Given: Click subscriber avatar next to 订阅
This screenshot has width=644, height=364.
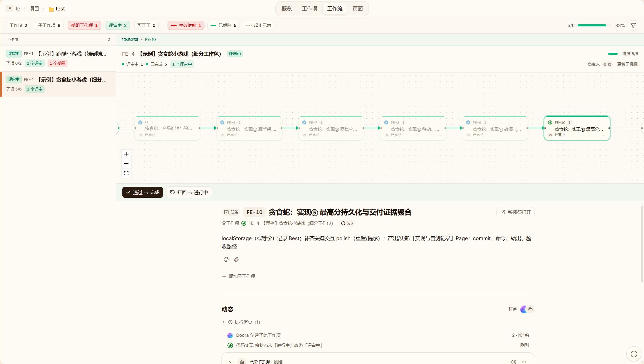Looking at the screenshot, I should [x=523, y=309].
